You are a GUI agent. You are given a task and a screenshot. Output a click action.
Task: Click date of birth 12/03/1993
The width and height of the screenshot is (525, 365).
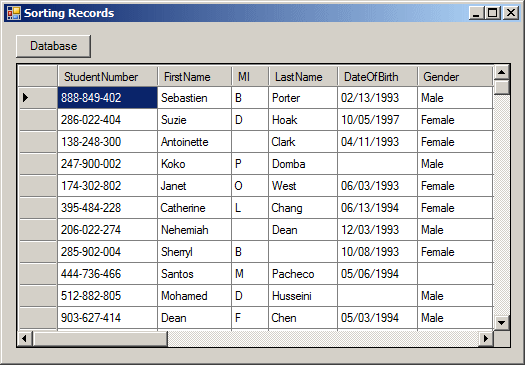(378, 230)
